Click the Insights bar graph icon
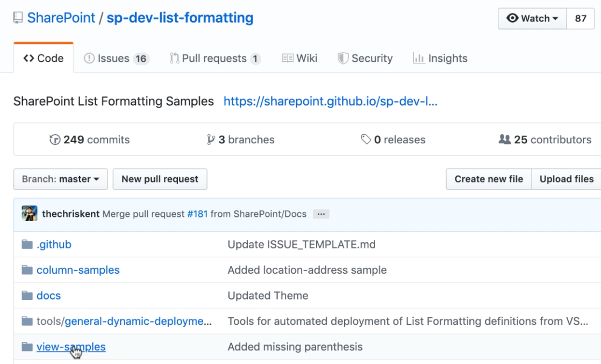This screenshot has height=364, width=601. [419, 58]
